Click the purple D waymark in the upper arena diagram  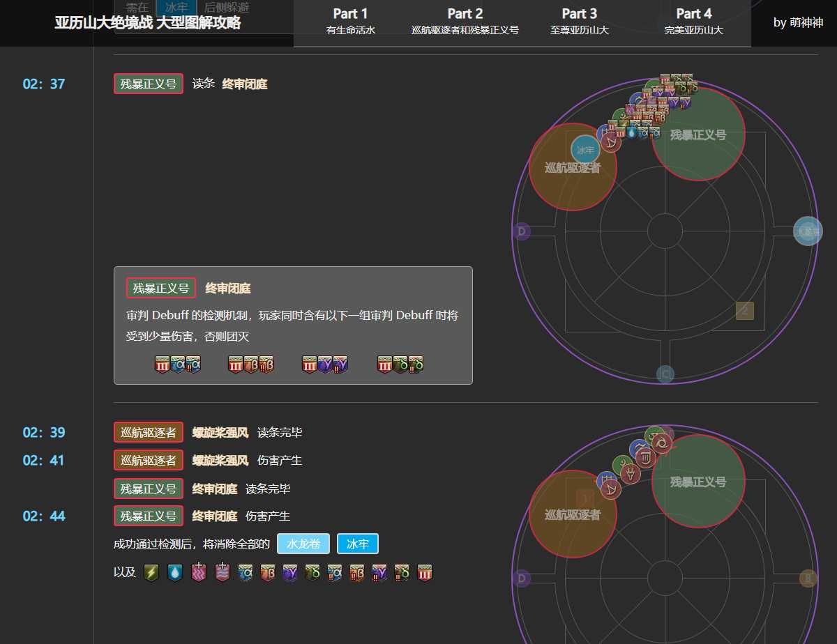point(521,231)
